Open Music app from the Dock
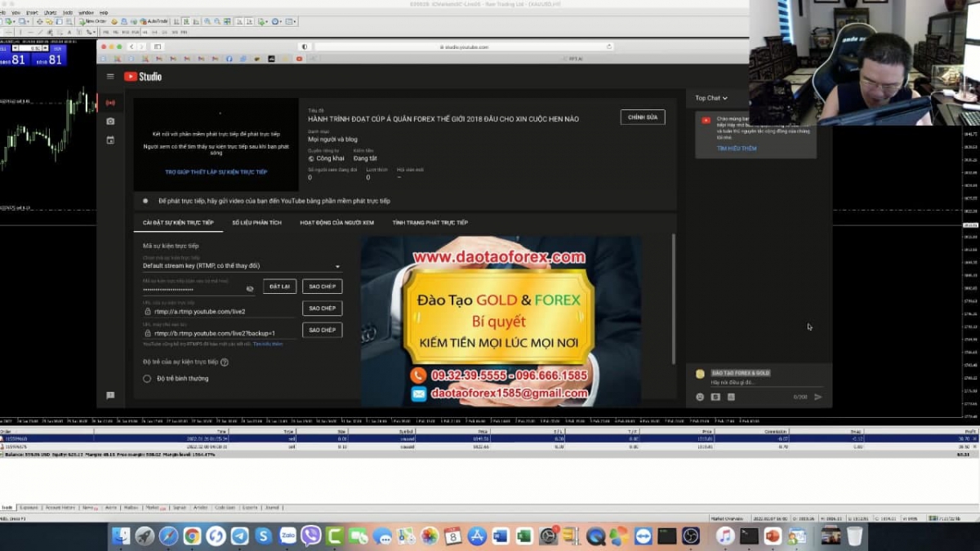Screen dimensions: 980x551 click(x=725, y=535)
